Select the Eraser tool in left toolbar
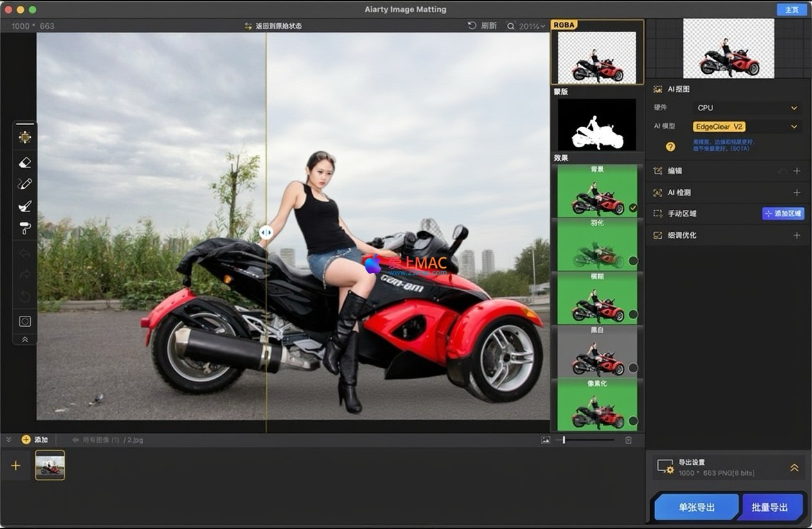Screen dimensions: 812x529 25,162
